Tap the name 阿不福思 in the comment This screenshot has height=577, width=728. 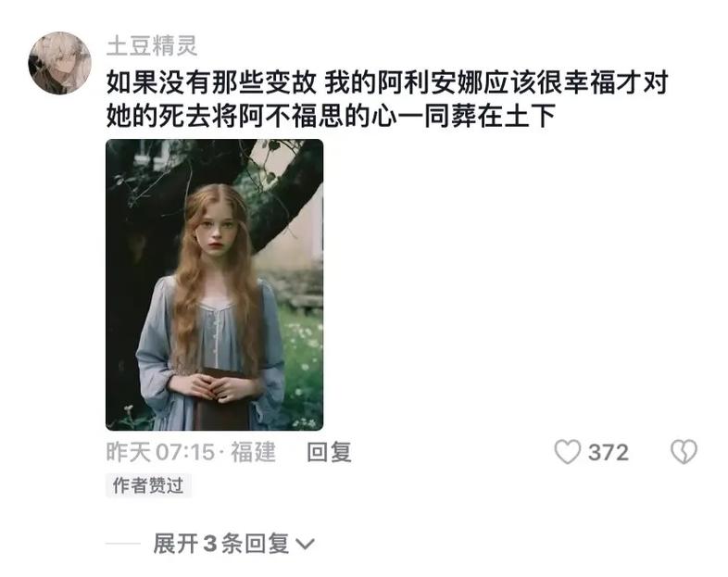[291, 116]
